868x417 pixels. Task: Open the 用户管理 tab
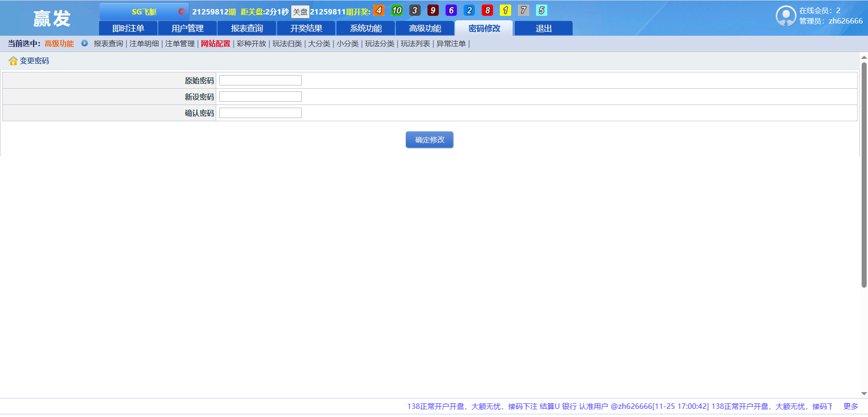187,28
